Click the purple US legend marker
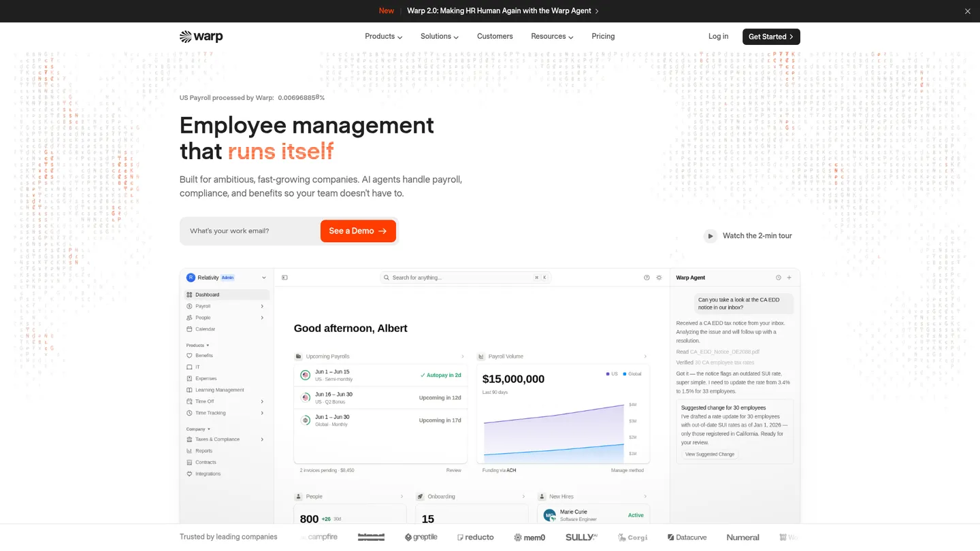This screenshot has height=551, width=980. 608,374
